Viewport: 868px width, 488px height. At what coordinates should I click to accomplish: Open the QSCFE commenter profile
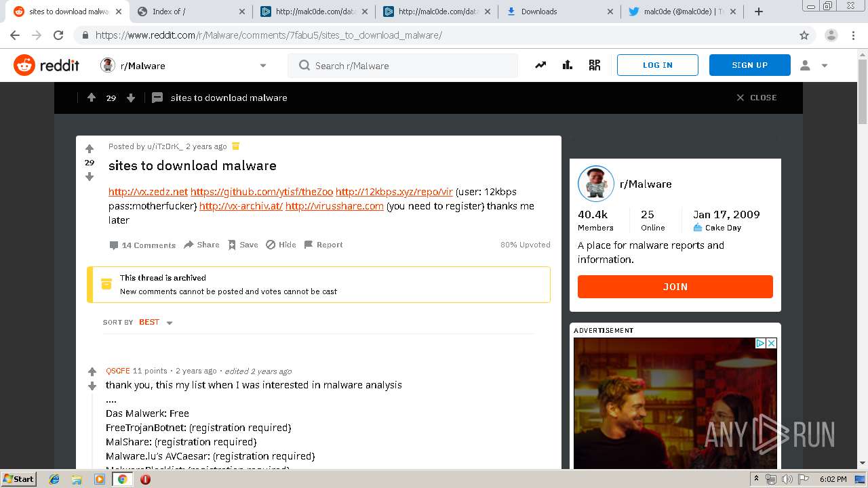117,371
